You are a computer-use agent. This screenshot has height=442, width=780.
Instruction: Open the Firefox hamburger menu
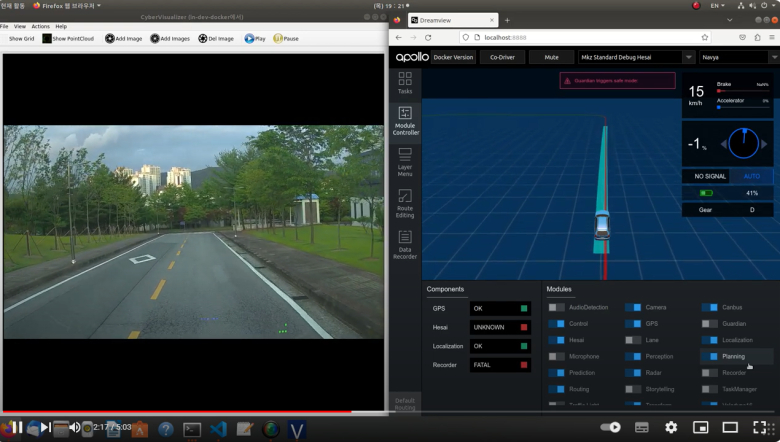772,37
